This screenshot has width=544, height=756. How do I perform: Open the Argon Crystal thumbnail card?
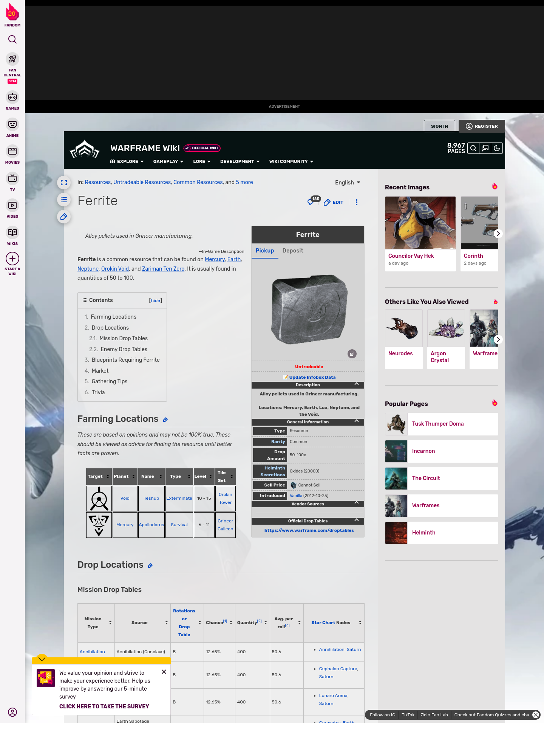click(446, 339)
